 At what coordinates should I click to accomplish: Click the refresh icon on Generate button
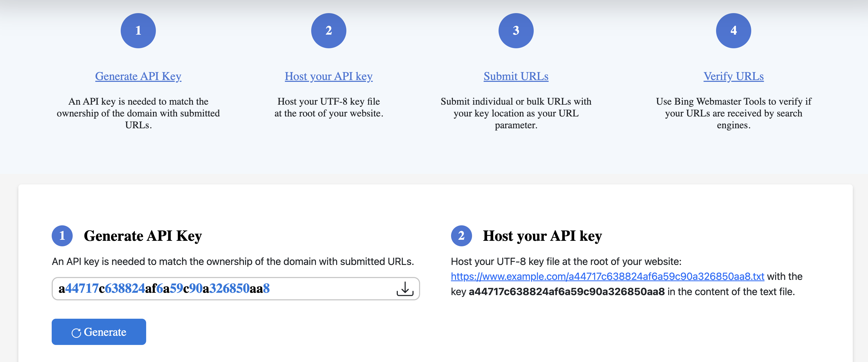76,333
